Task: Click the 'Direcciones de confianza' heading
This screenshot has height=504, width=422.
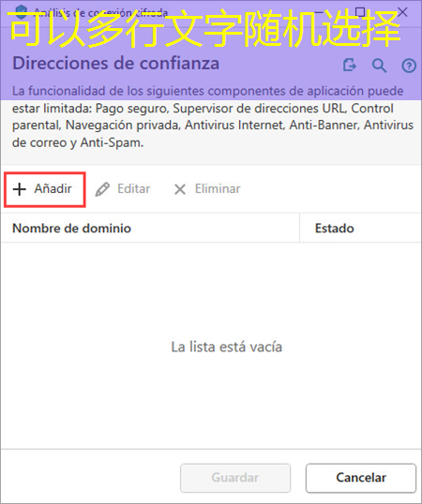Action: coord(115,64)
